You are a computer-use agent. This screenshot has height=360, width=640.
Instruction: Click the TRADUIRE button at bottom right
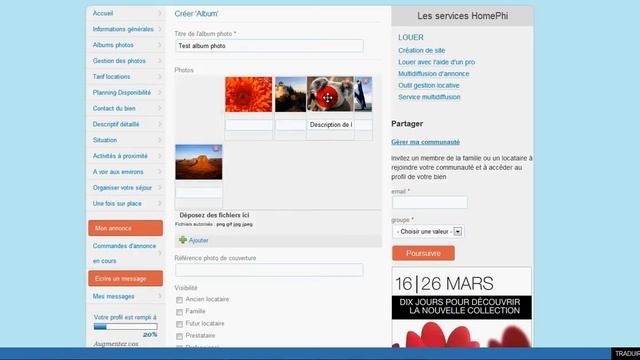[x=626, y=353]
